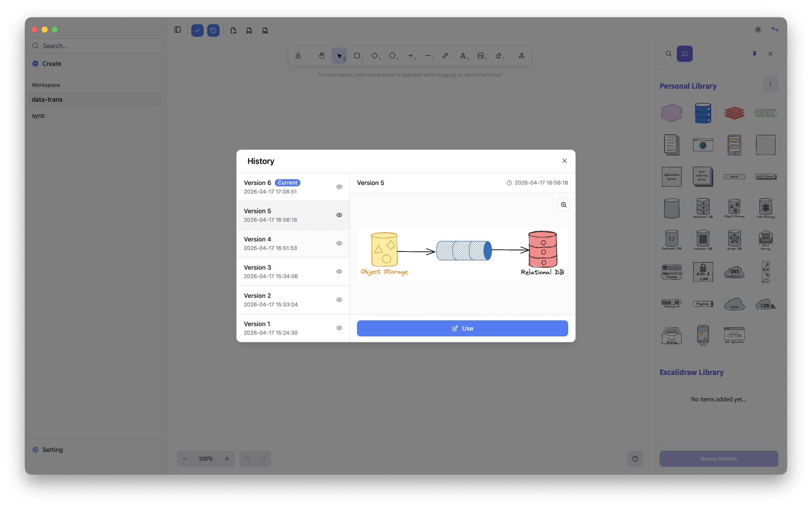This screenshot has height=508, width=812.
Task: Pick the red stacked layers library shape
Action: [x=734, y=113]
